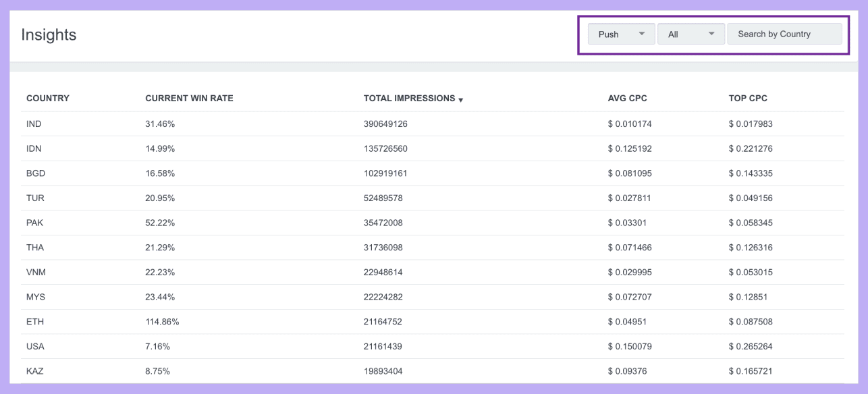Sort the table by COUNTRY column
Screen dimensions: 868x394
47,98
